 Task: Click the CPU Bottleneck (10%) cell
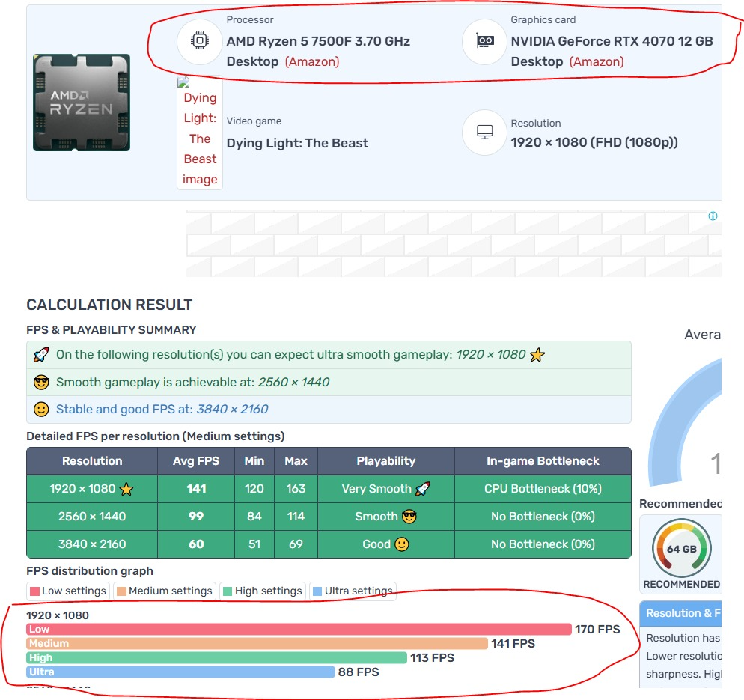[543, 489]
